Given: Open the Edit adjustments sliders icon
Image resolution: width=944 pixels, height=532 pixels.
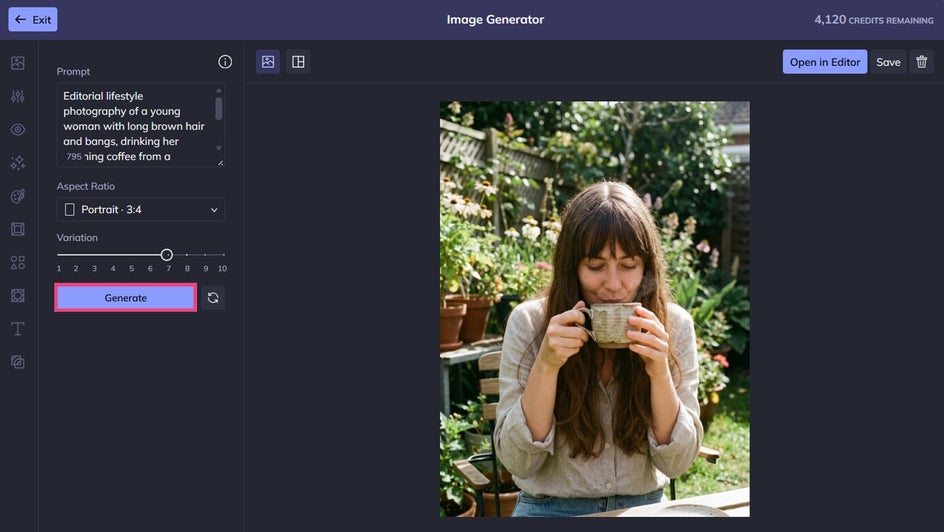Looking at the screenshot, I should point(18,96).
